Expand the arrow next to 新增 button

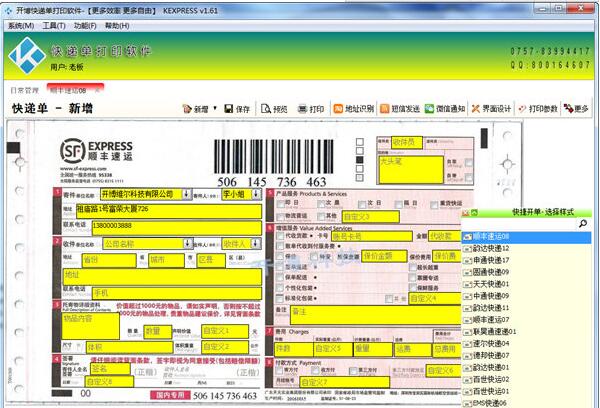[215, 109]
